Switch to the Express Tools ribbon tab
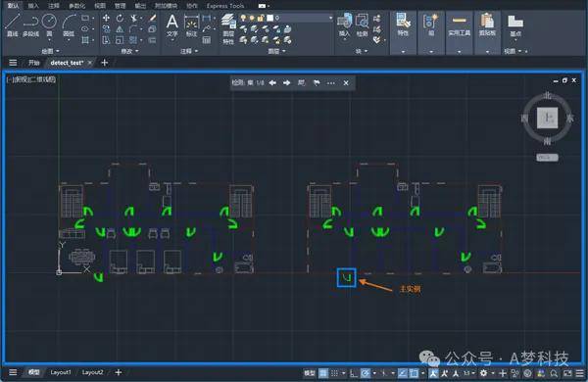Image resolution: width=588 pixels, height=382 pixels. click(225, 6)
